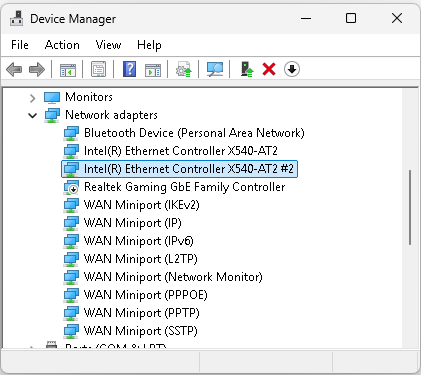Click the WAN Miniport (PPPOE) adapter icon

(x=71, y=295)
